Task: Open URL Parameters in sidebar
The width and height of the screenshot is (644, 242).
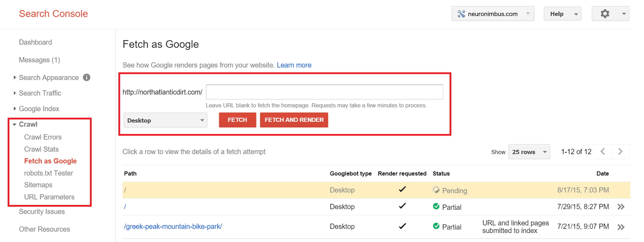Action: click(49, 197)
